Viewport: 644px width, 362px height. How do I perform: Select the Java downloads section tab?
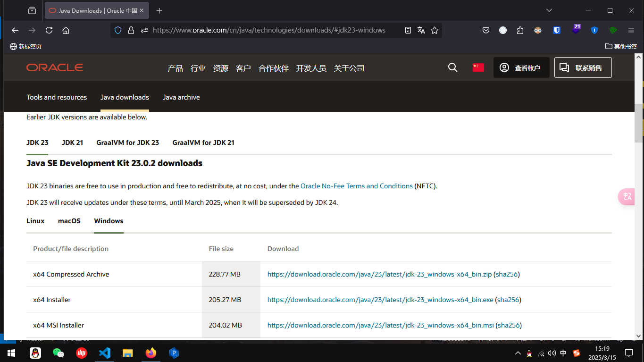(125, 97)
